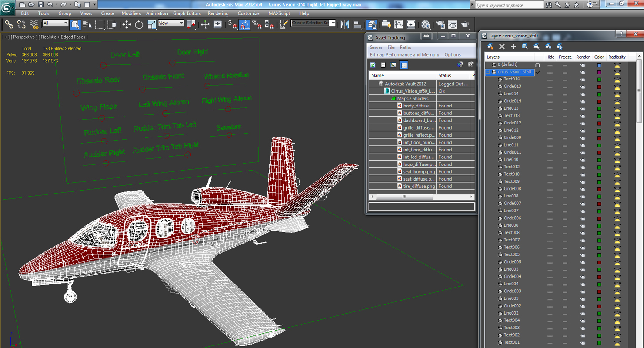
Task: Select the tire_diffuse.png asset row
Action: coord(422,186)
